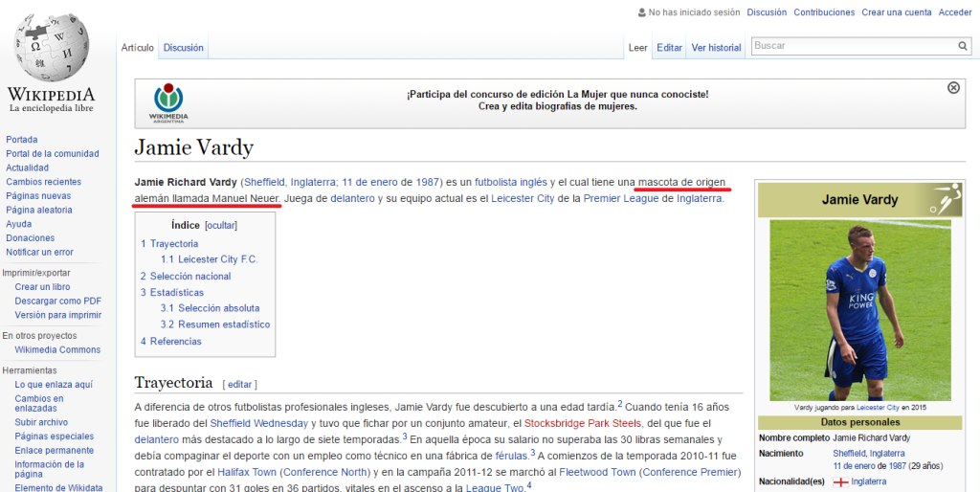Image resolution: width=980 pixels, height=492 pixels.
Task: Open Wikimedia Commons link
Action: 57,349
